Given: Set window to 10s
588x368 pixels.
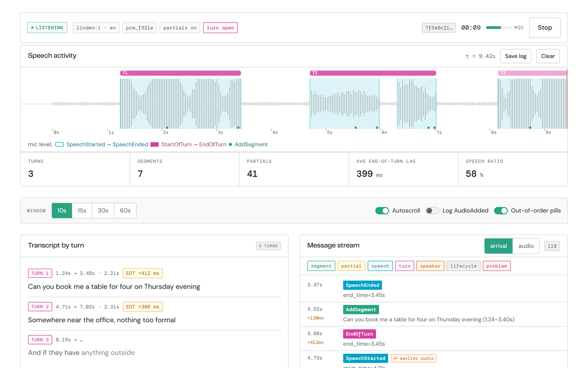Looking at the screenshot, I should coord(62,211).
